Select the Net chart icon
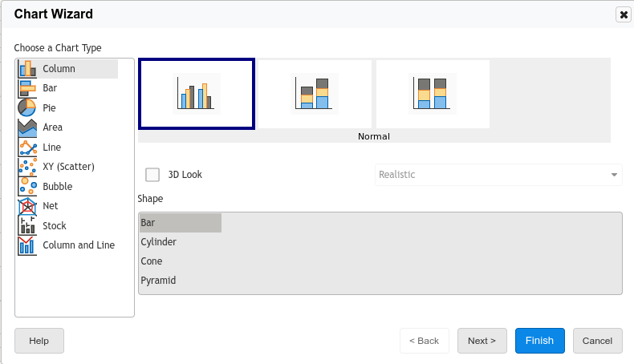Viewport: 634px width, 364px height. point(27,206)
